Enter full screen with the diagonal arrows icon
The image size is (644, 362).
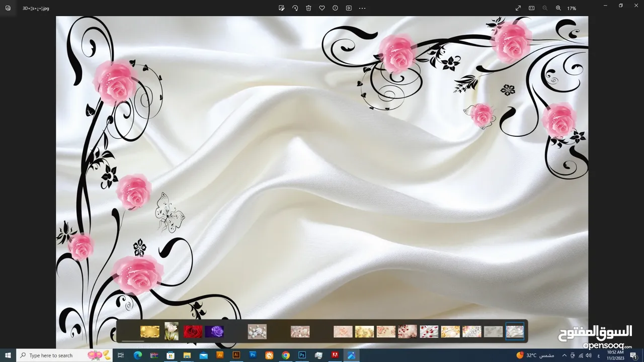518,8
